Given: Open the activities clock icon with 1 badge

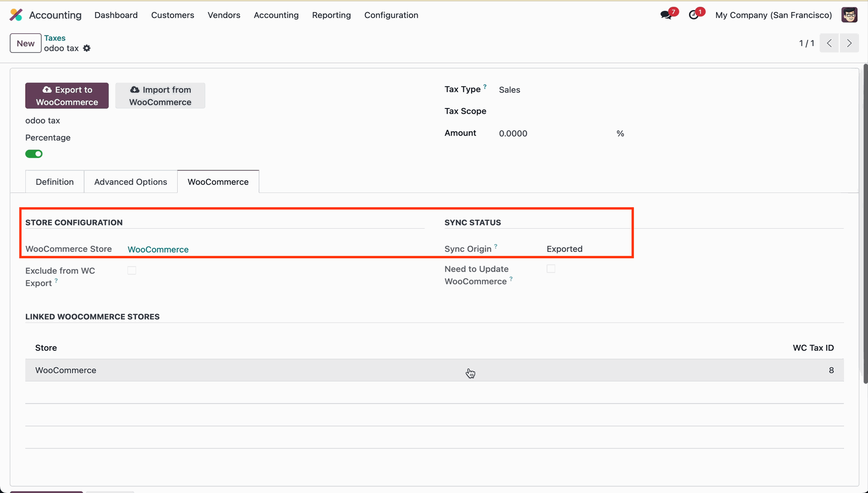Looking at the screenshot, I should point(693,15).
